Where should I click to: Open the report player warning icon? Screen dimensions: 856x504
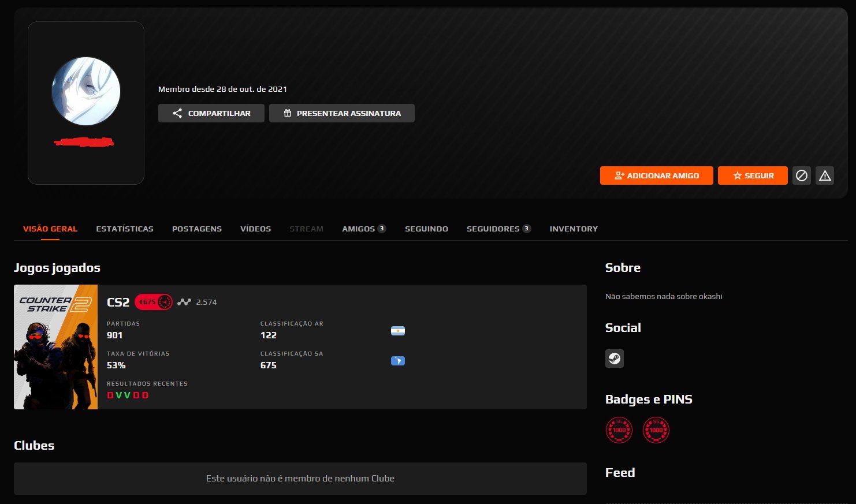tap(825, 176)
